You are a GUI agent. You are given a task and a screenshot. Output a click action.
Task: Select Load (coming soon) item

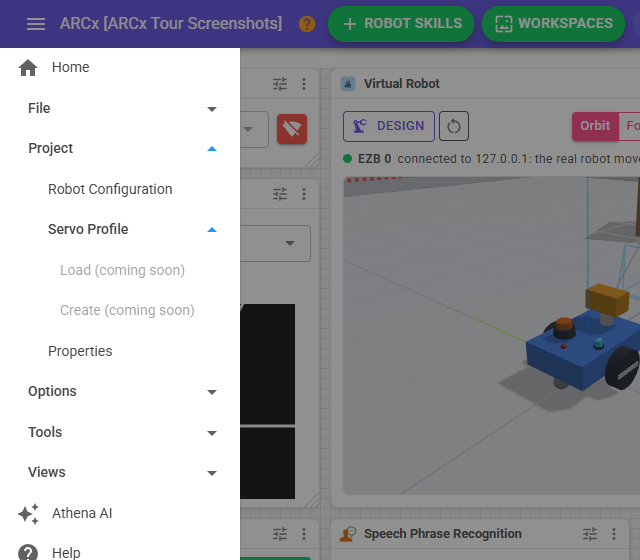pos(122,270)
